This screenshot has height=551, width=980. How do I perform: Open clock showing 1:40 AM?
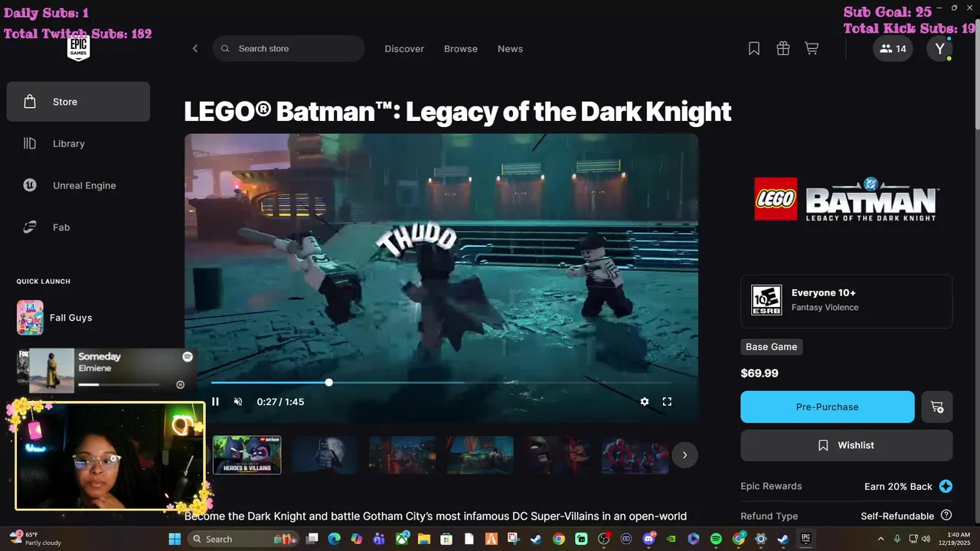pyautogui.click(x=953, y=539)
